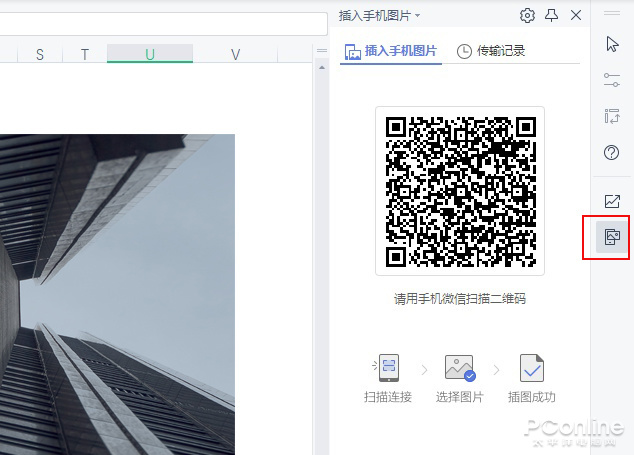Open the format conversion icon in sidebar
The width and height of the screenshot is (634, 455).
coord(612,116)
